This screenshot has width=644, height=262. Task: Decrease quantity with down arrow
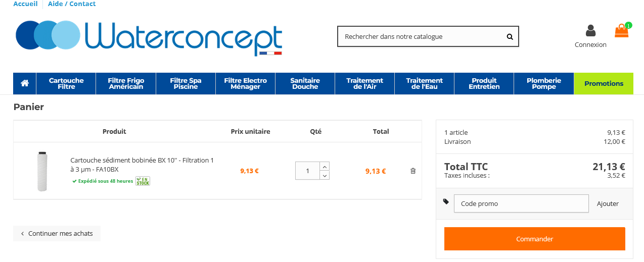tap(325, 175)
